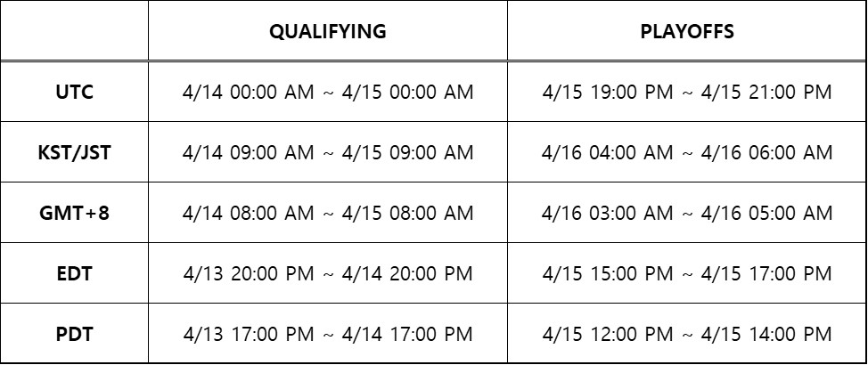Click the PDT playoffs time cell
Image resolution: width=868 pixels, height=365 pixels.
(x=686, y=334)
